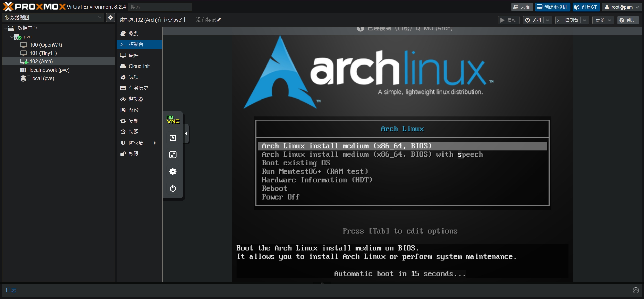The width and height of the screenshot is (644, 299).
Task: Open the 任务历史 task history section
Action: click(139, 88)
